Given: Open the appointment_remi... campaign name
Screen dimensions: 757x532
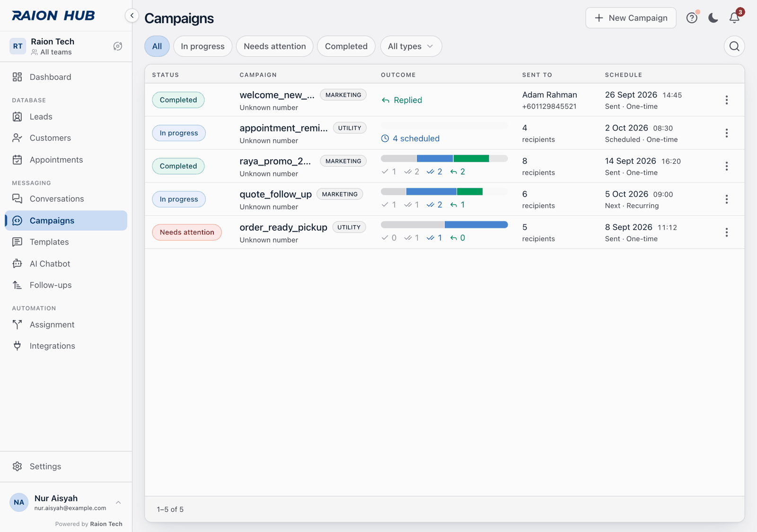Looking at the screenshot, I should click(x=283, y=128).
